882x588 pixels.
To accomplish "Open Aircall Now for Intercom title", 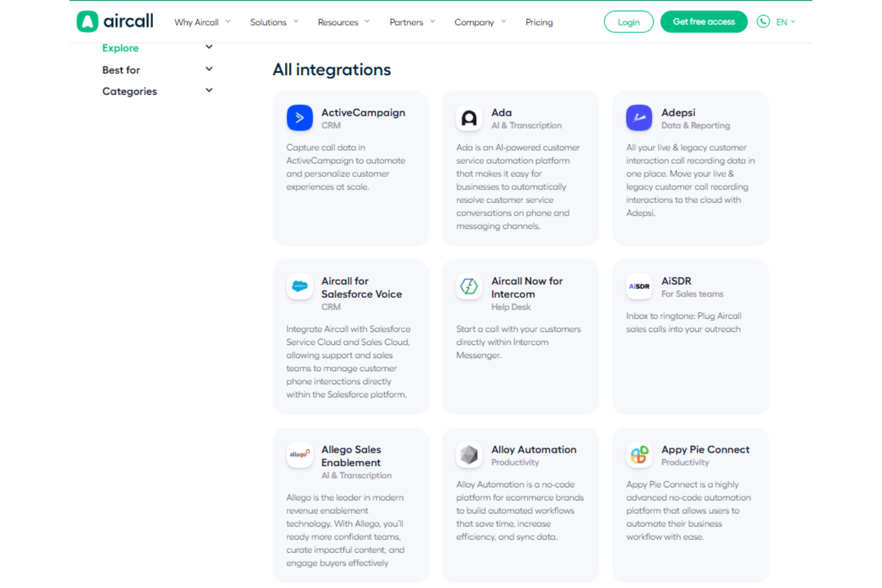I will point(527,288).
